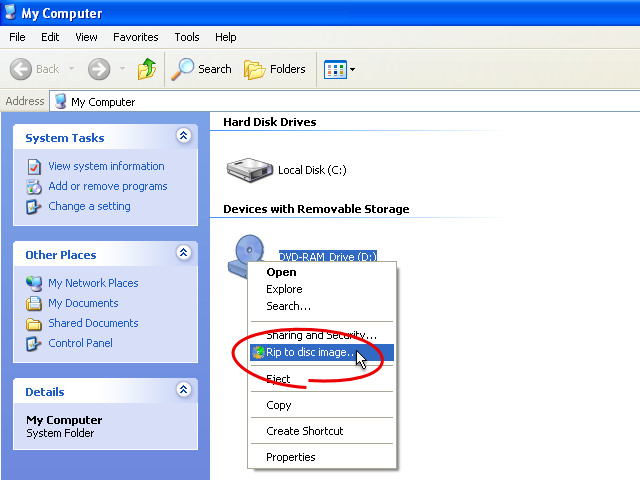Open the Back history dropdown arrow
640x480 pixels.
point(71,69)
